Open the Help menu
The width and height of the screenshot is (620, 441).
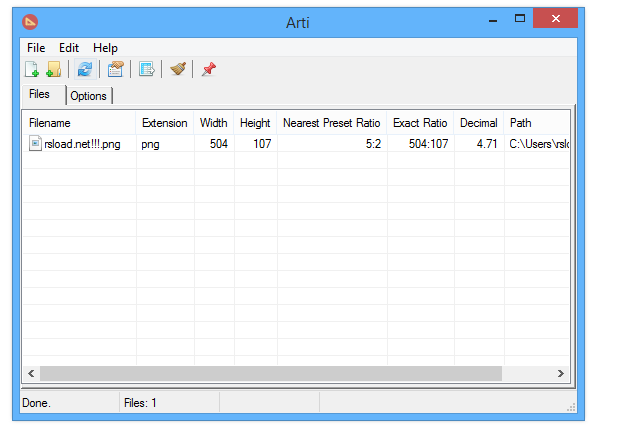click(105, 48)
